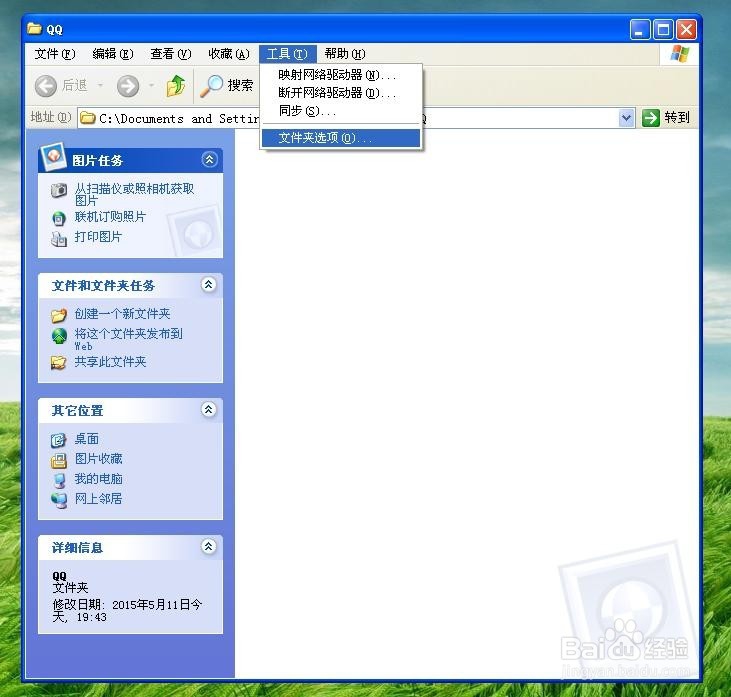Open 桌面 location link
Viewport: 731px width, 697px height.
(86, 439)
